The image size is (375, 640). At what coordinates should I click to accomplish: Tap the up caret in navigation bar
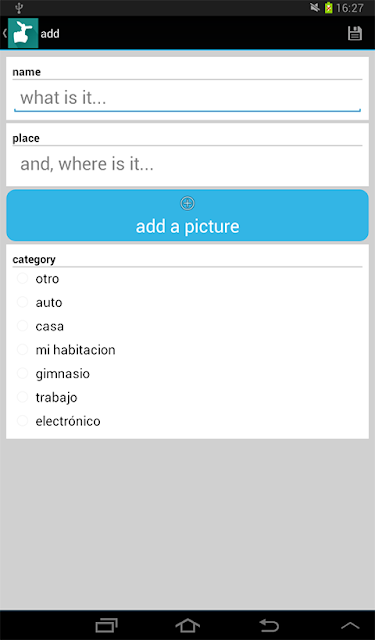(x=350, y=625)
